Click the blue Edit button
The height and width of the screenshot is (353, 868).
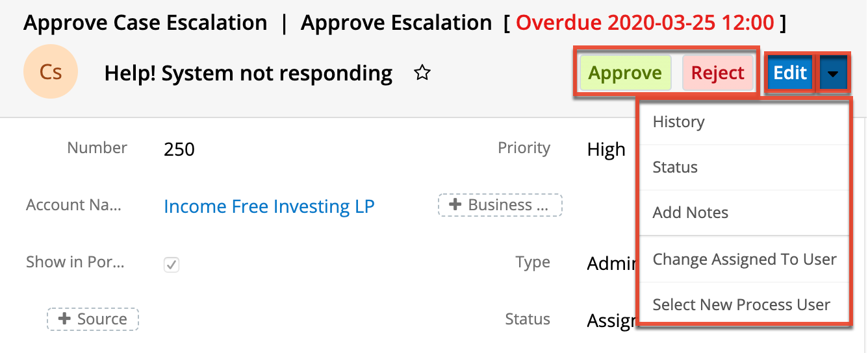(789, 73)
